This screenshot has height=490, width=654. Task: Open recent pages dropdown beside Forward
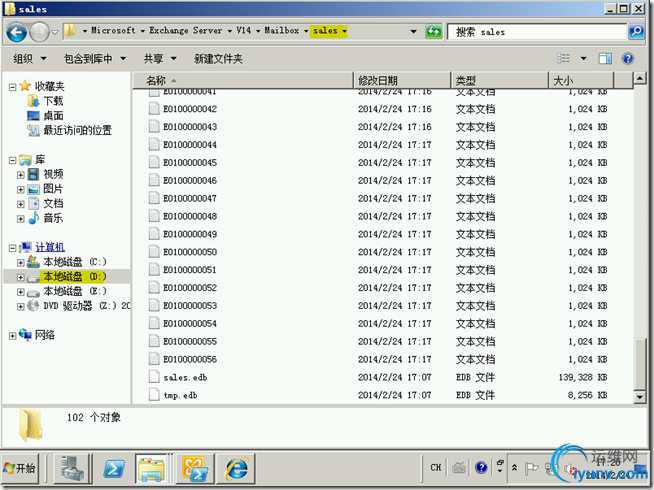[55, 32]
